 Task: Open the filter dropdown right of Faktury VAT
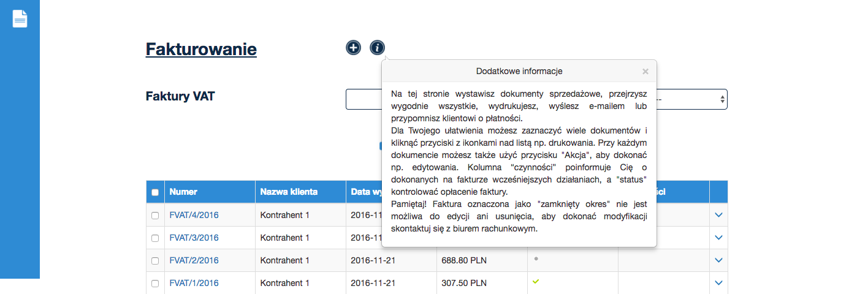[693, 99]
